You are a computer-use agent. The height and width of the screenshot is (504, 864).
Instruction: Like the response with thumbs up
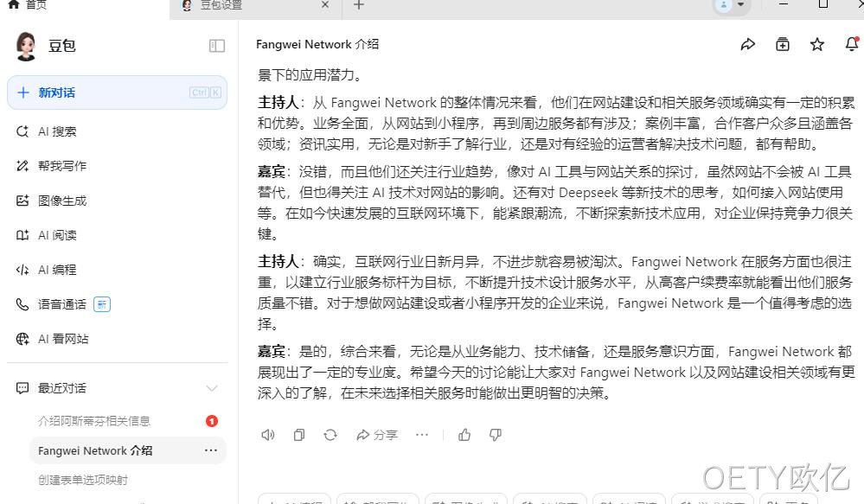click(464, 435)
